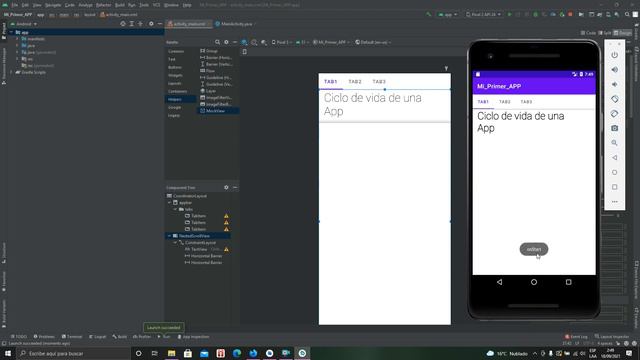Select the Helpers palette category

[x=180, y=99]
